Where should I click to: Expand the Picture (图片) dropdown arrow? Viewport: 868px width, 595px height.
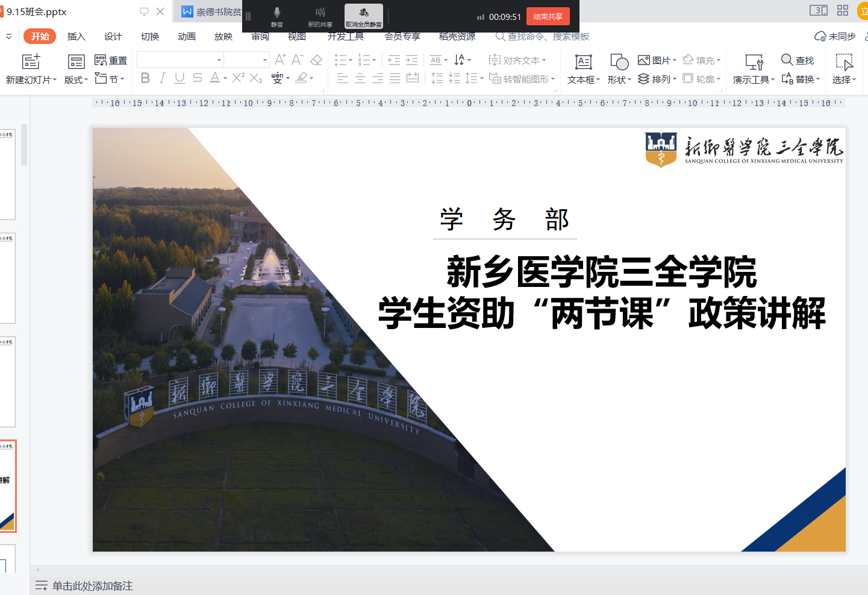pos(675,60)
